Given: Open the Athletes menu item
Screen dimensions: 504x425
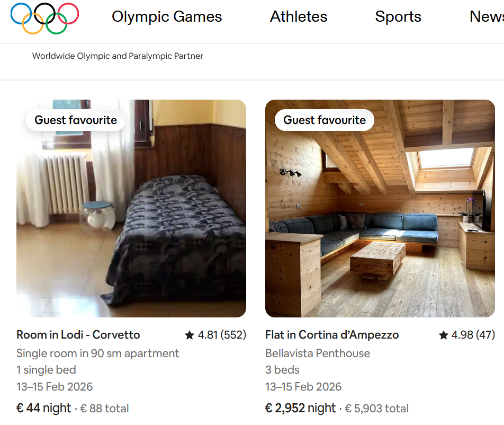Looking at the screenshot, I should click(299, 17).
